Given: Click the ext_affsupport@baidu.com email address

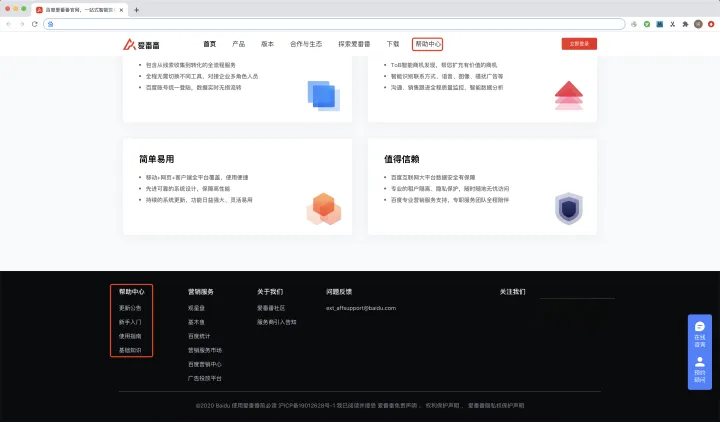Looking at the screenshot, I should 361,308.
